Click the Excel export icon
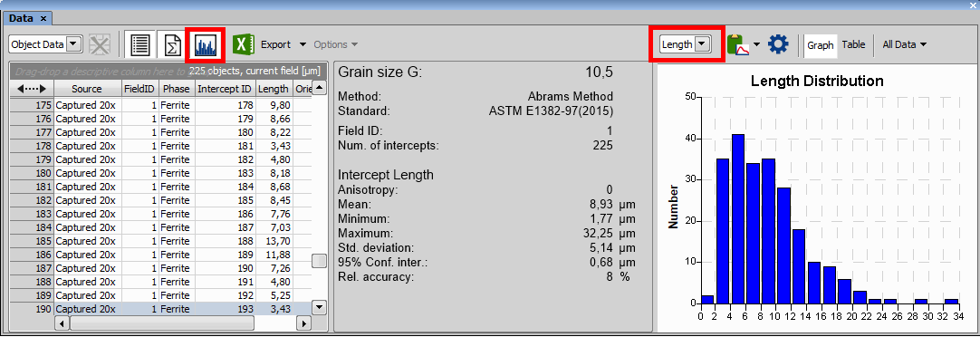 pos(243,44)
